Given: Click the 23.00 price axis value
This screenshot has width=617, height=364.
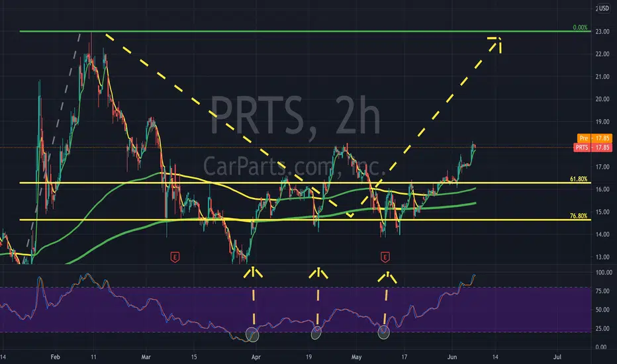Looking at the screenshot, I should click(x=602, y=32).
